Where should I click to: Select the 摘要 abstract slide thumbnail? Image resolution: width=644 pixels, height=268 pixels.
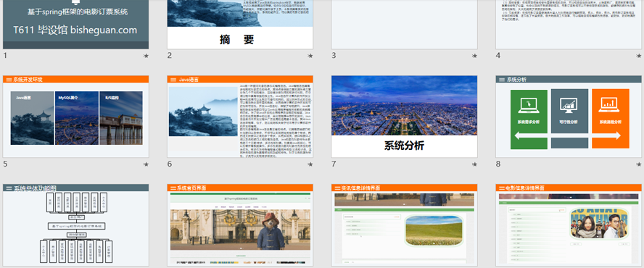point(240,25)
